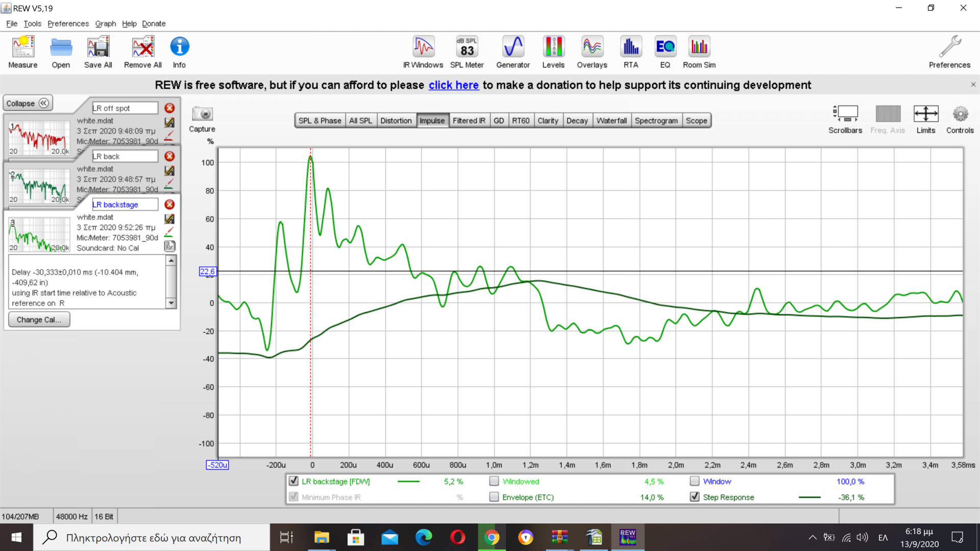Open the IR Windows tool
This screenshot has height=551, width=980.
coord(423,52)
